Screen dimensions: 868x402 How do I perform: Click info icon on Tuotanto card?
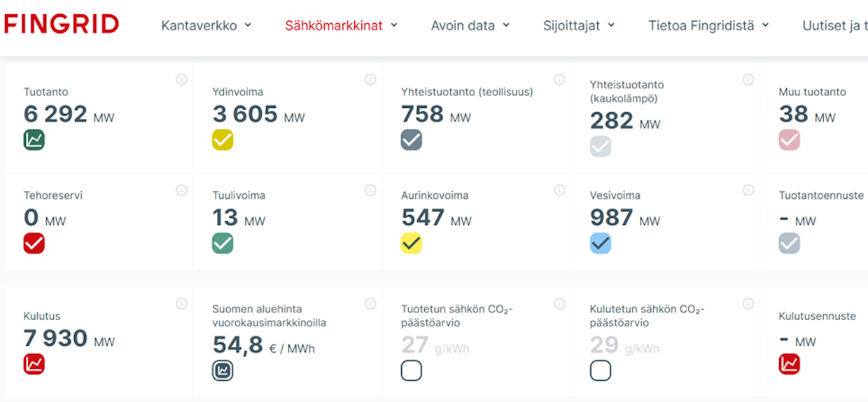(182, 80)
